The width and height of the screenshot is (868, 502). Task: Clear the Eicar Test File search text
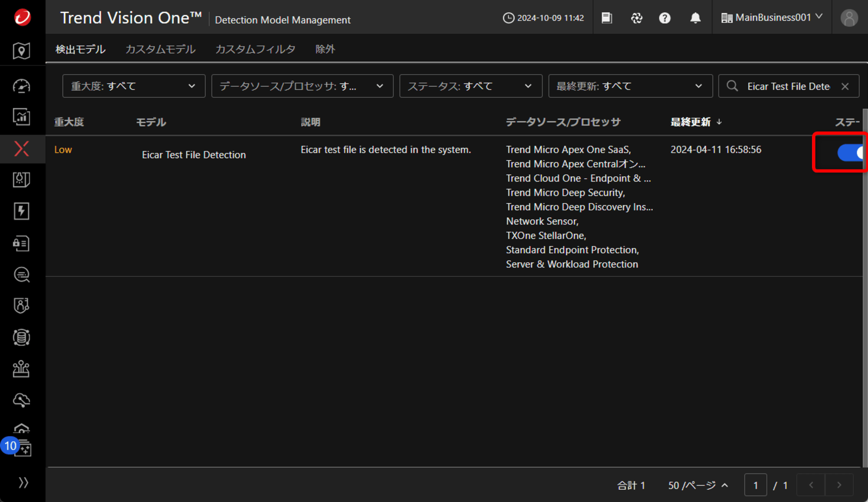click(845, 86)
